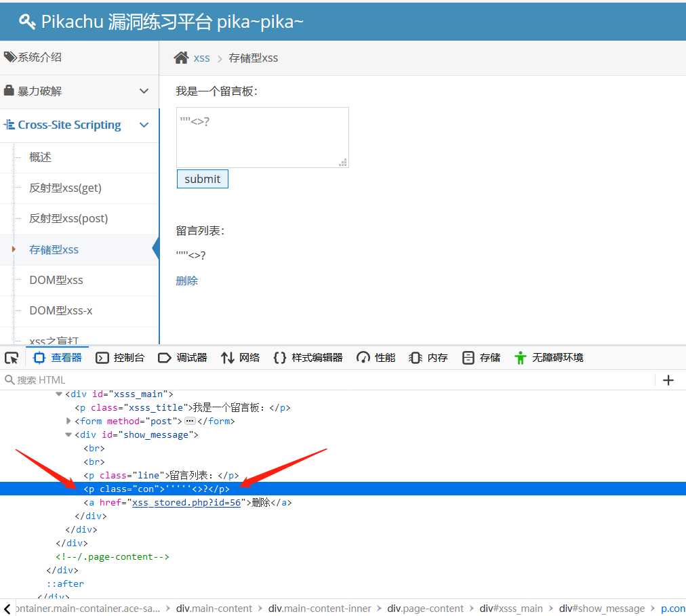
Task: Click the element picker icon in devtools
Action: (x=12, y=358)
